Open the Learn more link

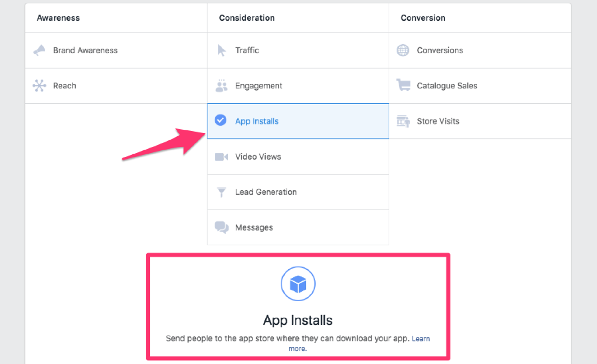click(421, 339)
